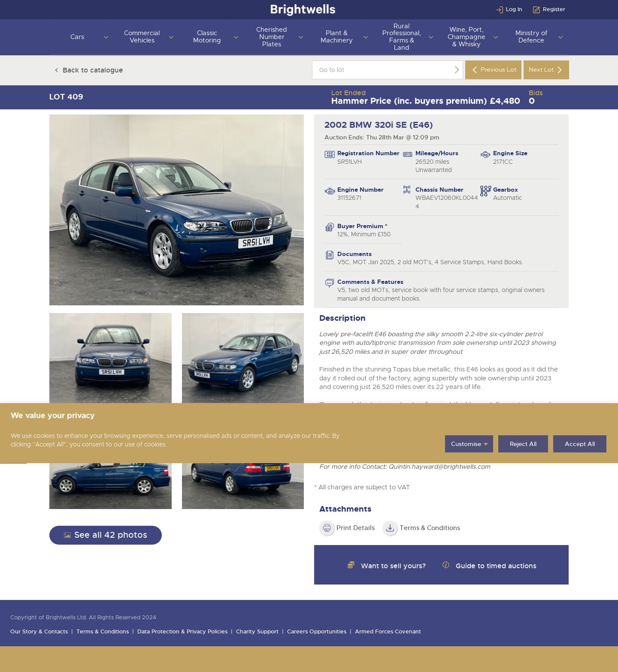The height and width of the screenshot is (672, 618).
Task: Expand the Cherished Number Plates chevron
Action: 301,37
